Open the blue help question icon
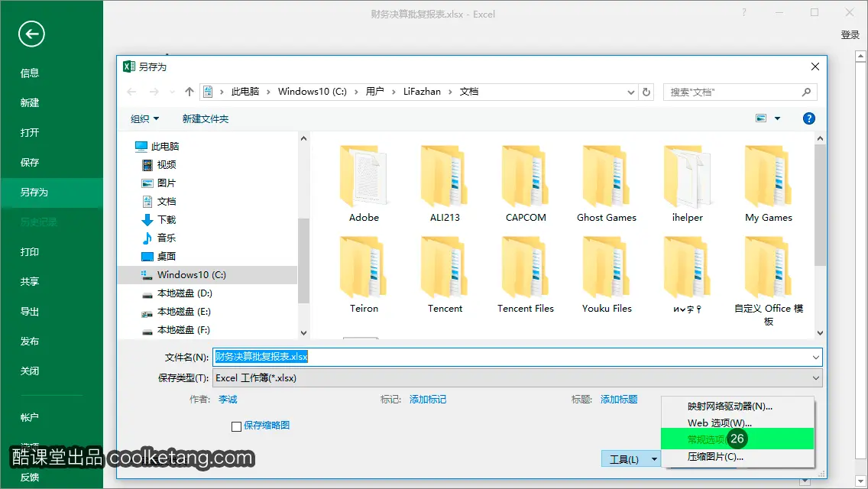The height and width of the screenshot is (489, 868). 808,118
